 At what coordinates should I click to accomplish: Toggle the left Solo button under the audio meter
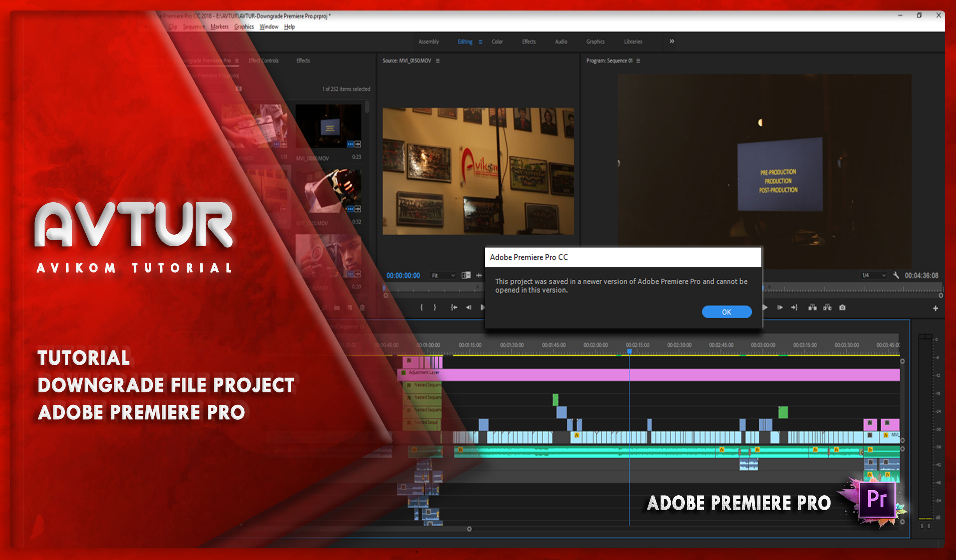922,526
